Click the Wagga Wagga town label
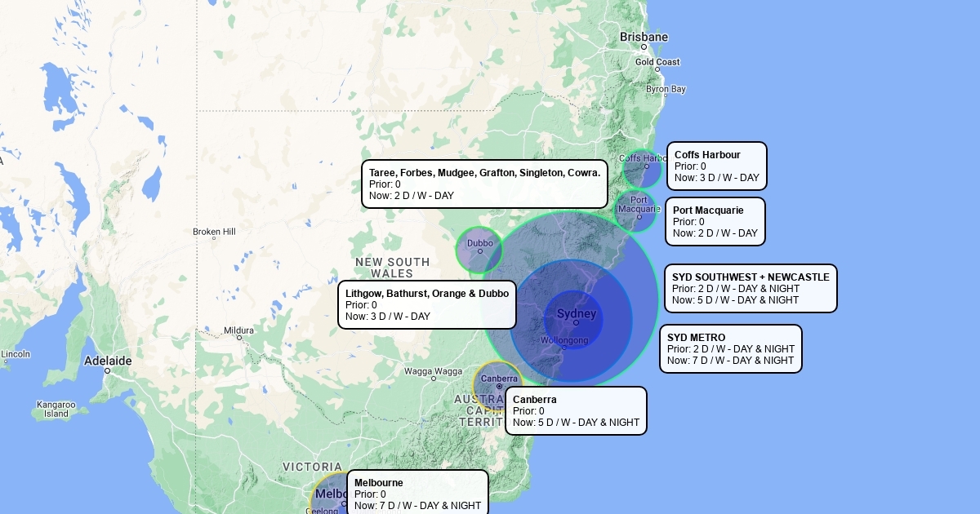 [x=433, y=371]
